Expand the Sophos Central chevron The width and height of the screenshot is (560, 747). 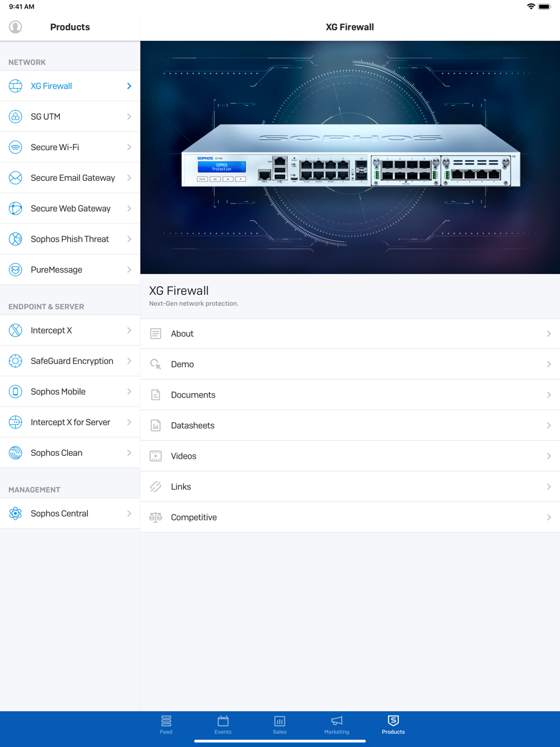click(129, 513)
